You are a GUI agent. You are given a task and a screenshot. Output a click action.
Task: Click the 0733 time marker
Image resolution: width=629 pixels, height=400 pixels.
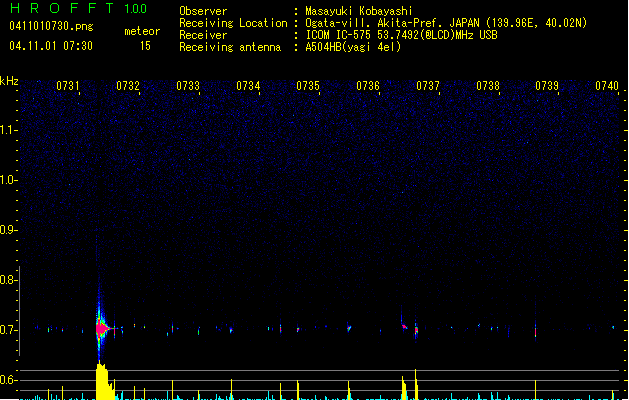[x=188, y=86]
